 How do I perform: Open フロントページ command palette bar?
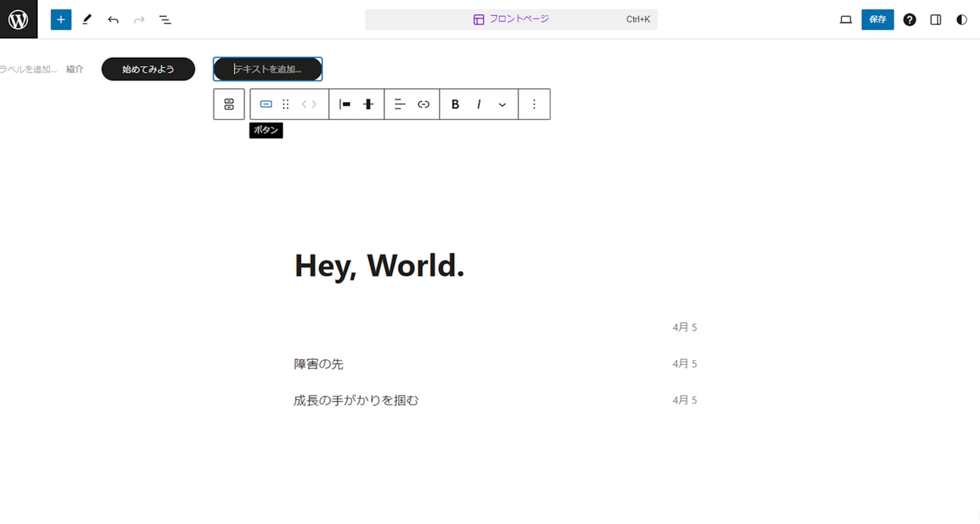pos(511,20)
